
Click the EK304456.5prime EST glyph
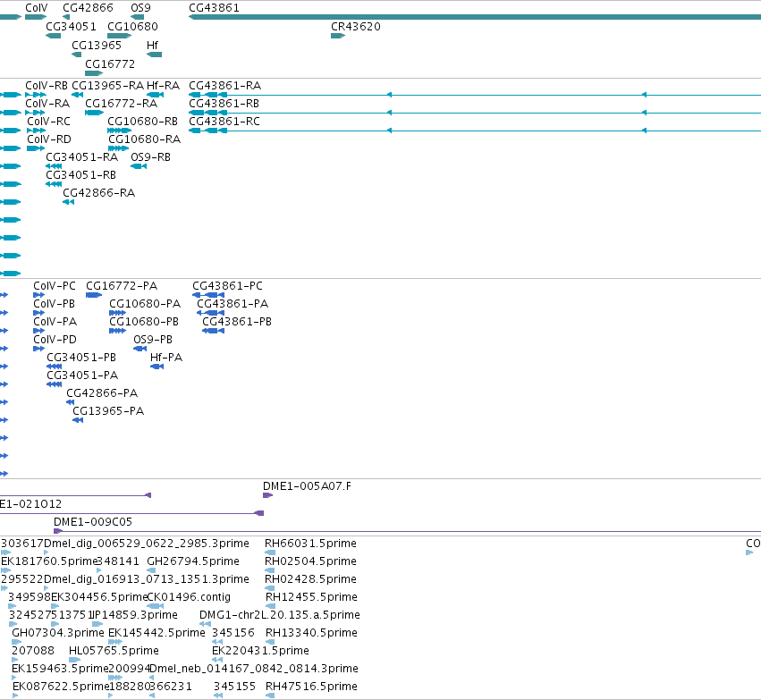pos(55,606)
